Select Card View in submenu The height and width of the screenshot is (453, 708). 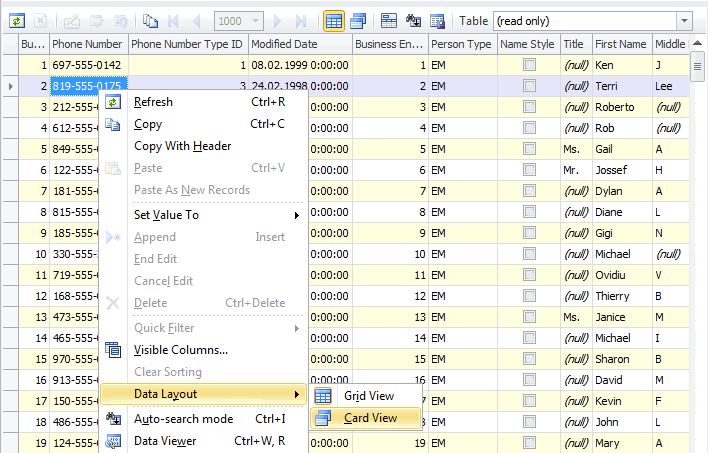click(366, 418)
